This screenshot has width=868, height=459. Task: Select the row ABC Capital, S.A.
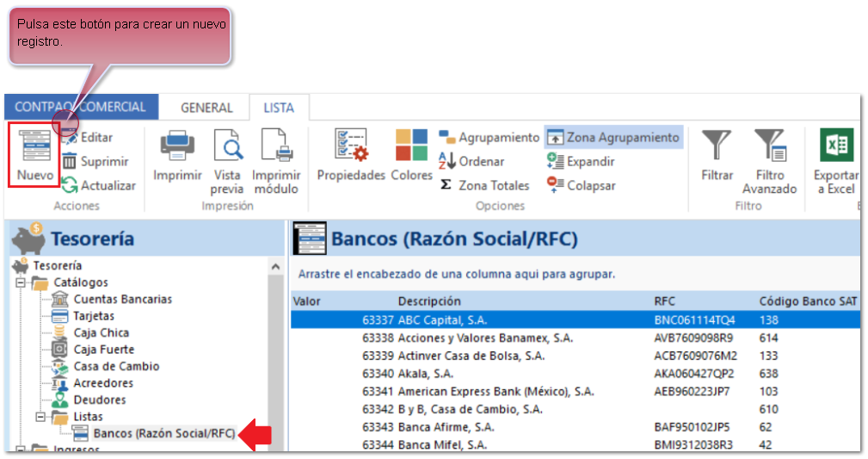pos(576,319)
